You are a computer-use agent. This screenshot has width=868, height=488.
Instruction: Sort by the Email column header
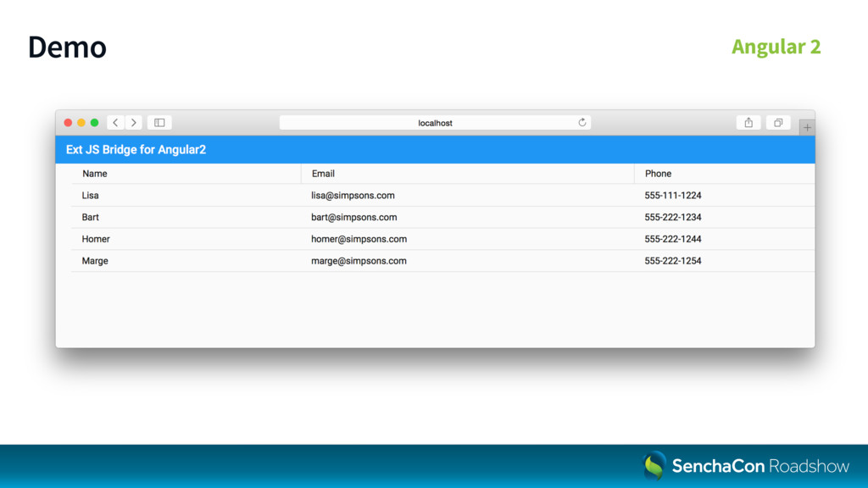468,174
